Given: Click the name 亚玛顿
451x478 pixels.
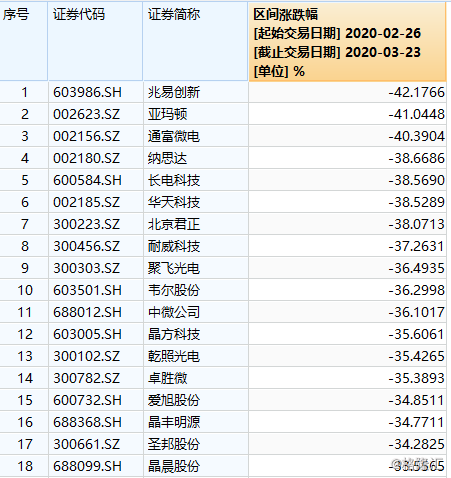Looking at the screenshot, I should [x=168, y=114].
